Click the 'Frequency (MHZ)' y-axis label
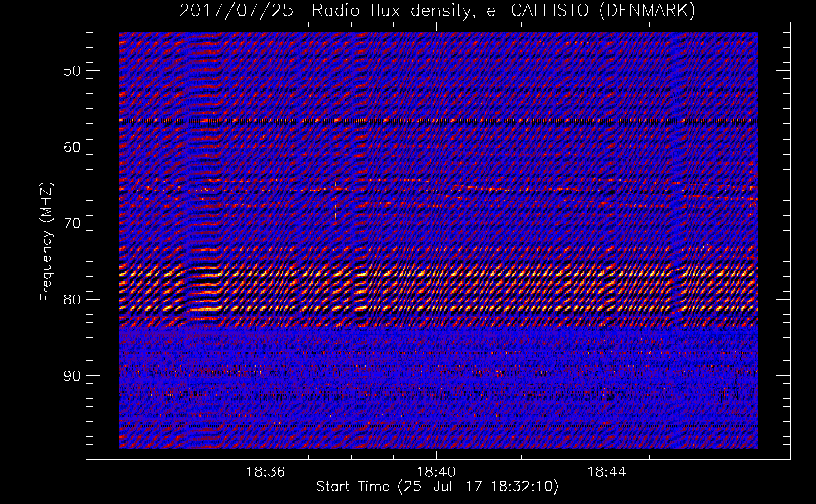The height and width of the screenshot is (504, 816). [46, 241]
